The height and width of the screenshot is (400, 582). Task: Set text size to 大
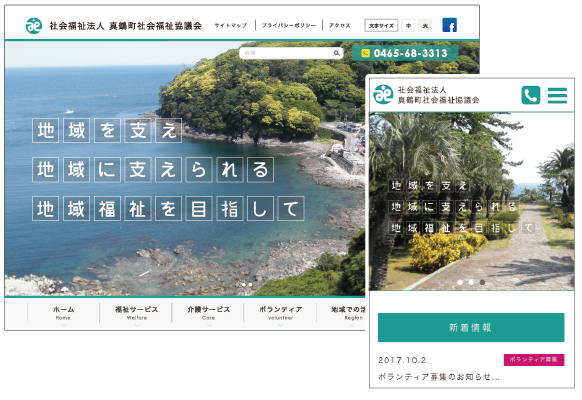coord(425,26)
